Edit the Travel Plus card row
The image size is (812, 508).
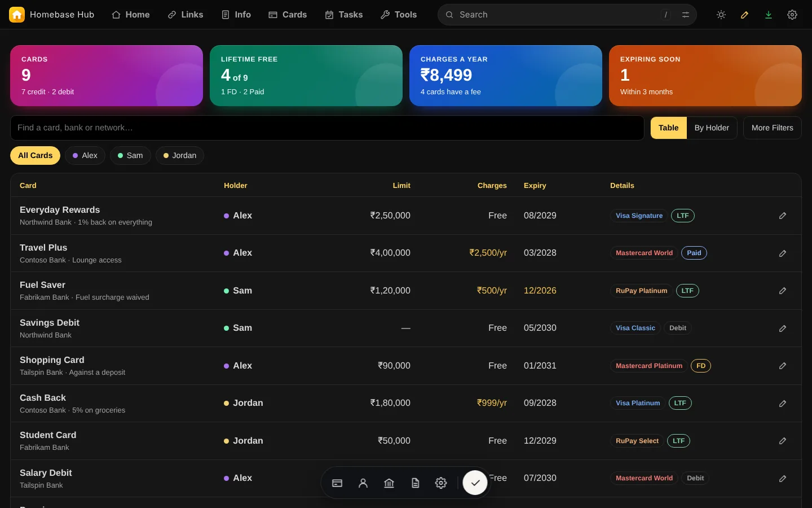pos(783,253)
